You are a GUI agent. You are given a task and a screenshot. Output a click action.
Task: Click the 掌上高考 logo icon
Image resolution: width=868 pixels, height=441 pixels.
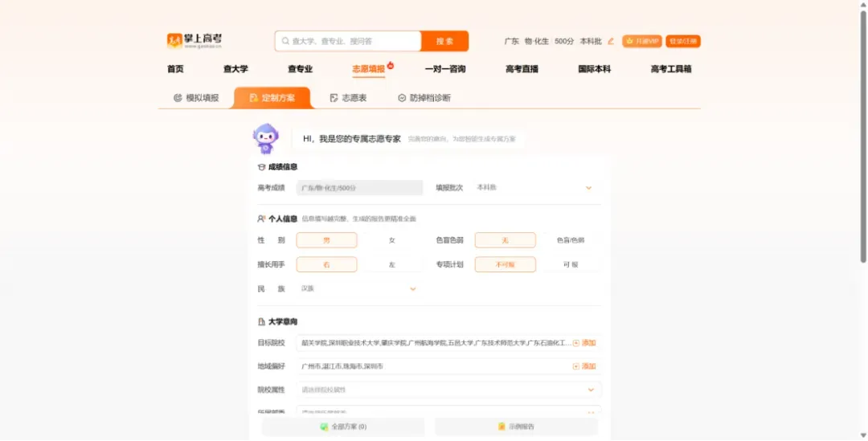[174, 40]
